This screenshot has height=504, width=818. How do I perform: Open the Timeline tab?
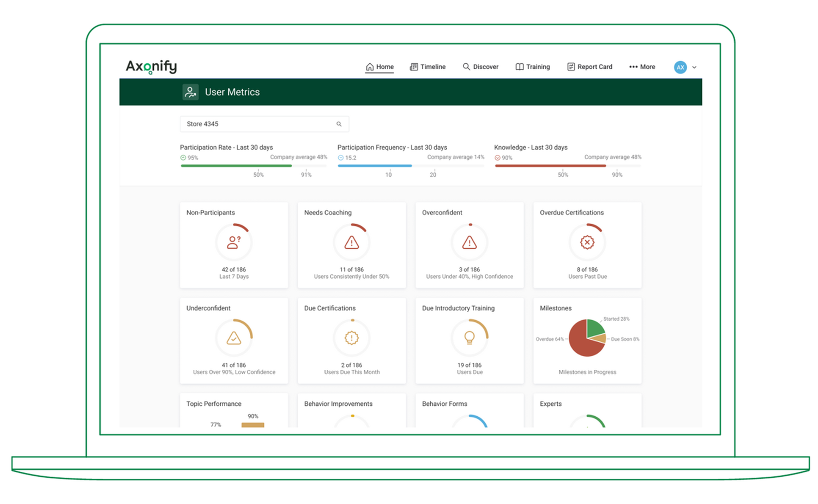click(428, 67)
